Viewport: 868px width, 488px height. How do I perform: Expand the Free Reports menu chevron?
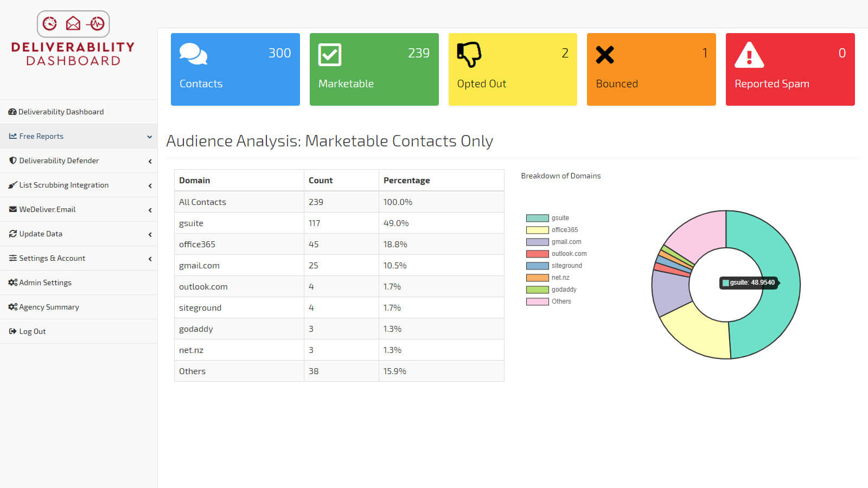[150, 137]
